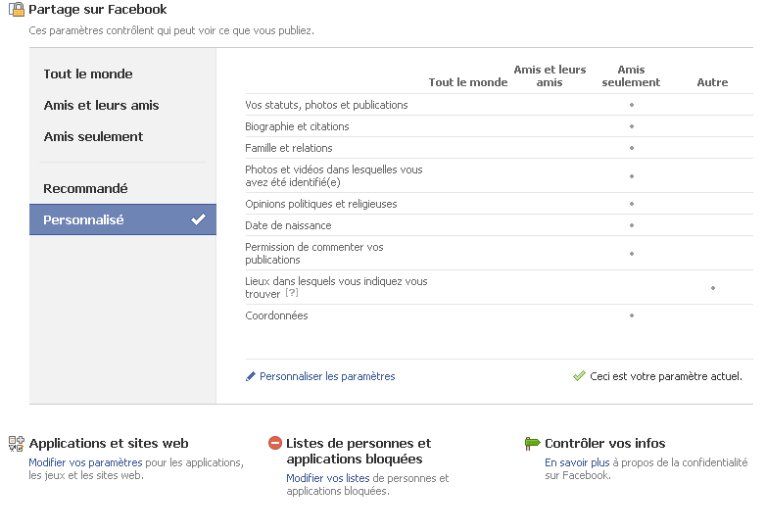The image size is (766, 532).
Task: Click the lock icon beside Partage sur Facebook
Action: (17, 9)
